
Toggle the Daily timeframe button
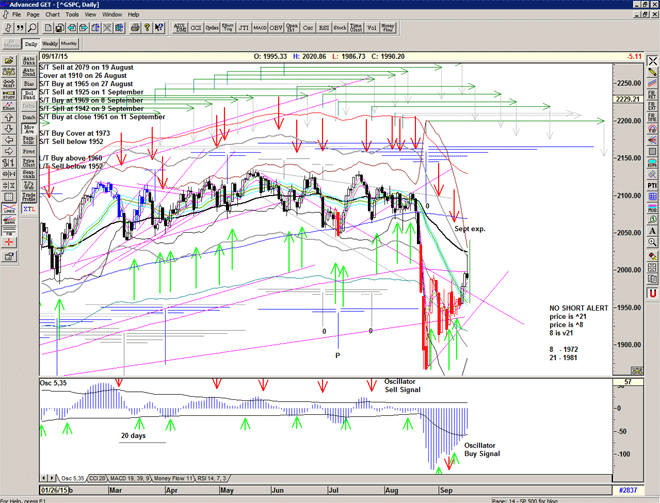pyautogui.click(x=31, y=44)
